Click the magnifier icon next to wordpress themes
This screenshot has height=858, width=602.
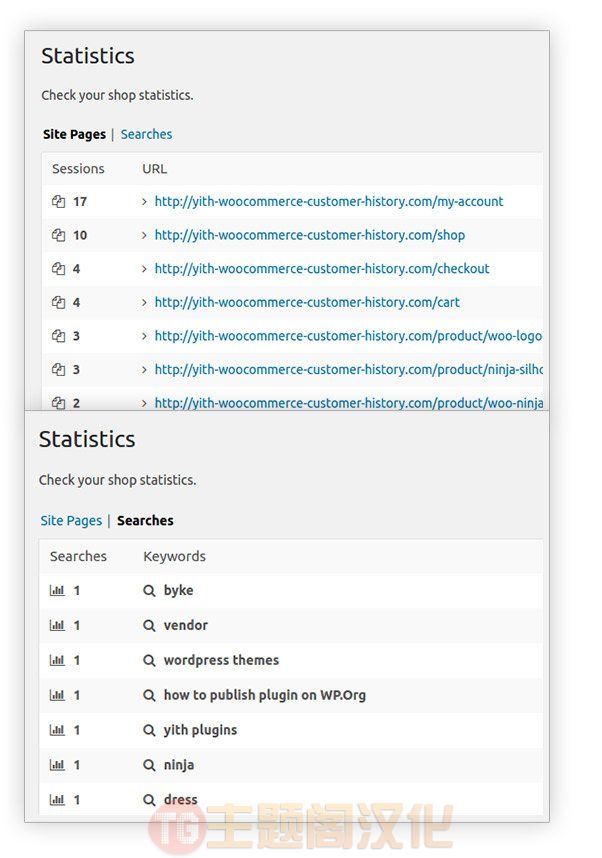[149, 660]
